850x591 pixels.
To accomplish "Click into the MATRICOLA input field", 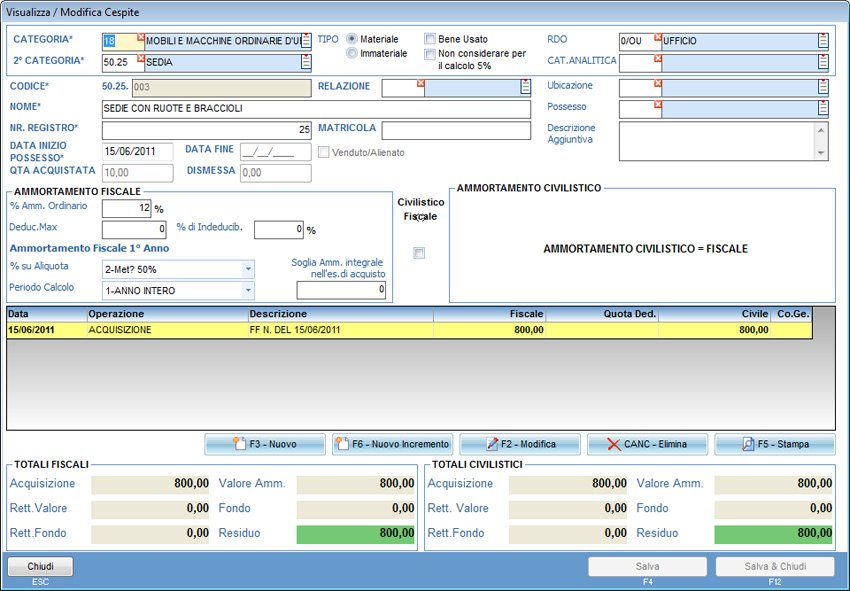I will coord(456,131).
